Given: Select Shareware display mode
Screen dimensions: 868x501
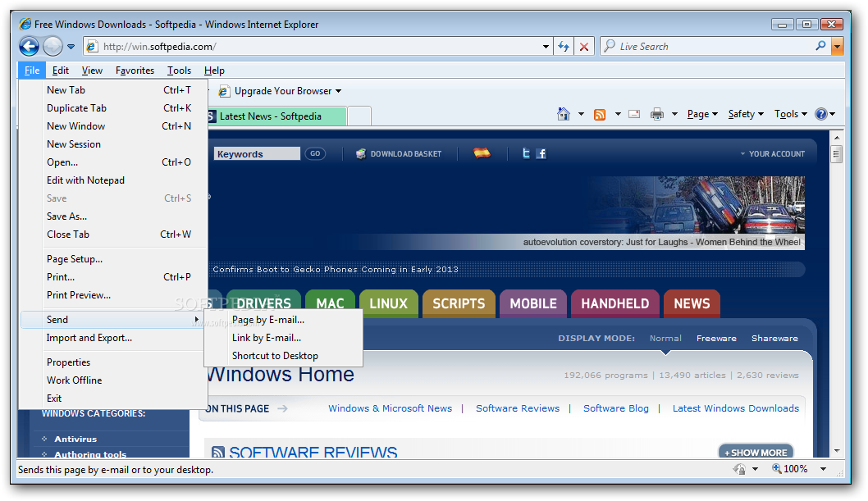Looking at the screenshot, I should point(774,338).
